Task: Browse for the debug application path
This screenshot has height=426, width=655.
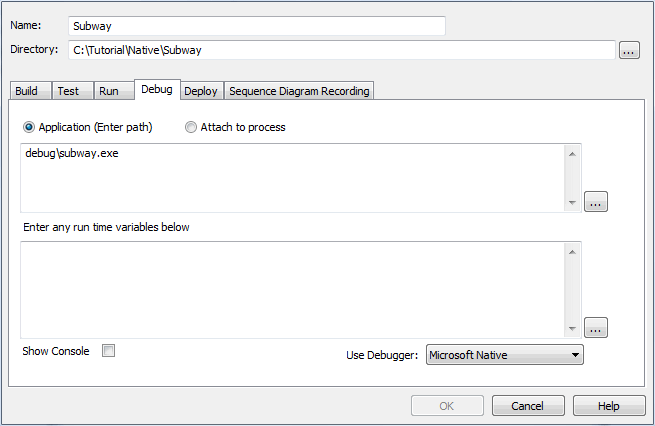Action: point(595,202)
